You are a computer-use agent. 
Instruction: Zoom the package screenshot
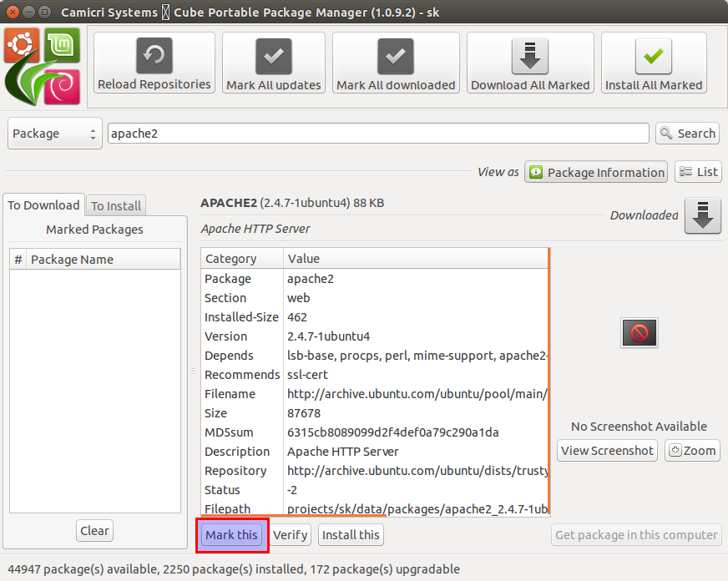tap(692, 451)
